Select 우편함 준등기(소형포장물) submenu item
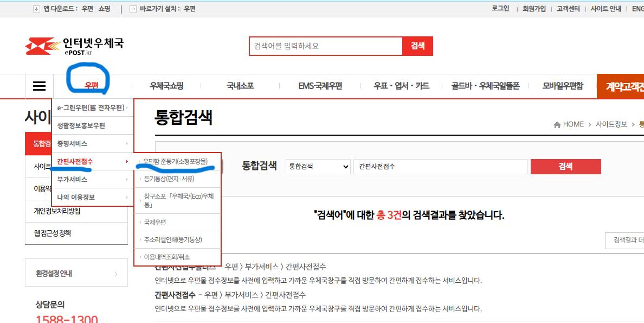644x323 pixels. (177, 161)
